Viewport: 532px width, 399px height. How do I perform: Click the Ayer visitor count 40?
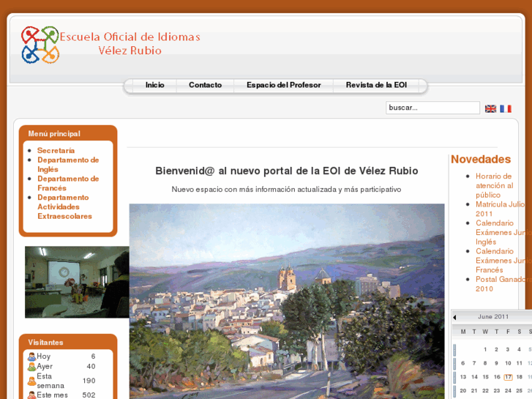91,366
